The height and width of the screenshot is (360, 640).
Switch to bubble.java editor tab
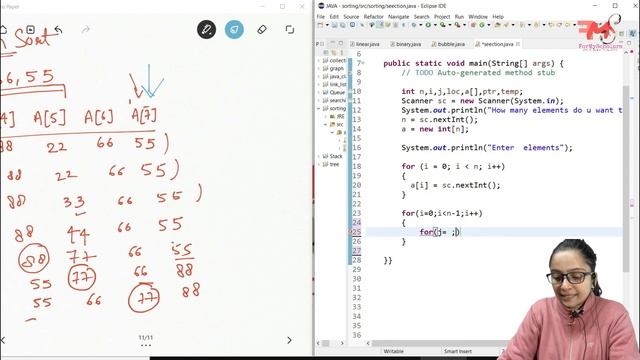pos(448,44)
